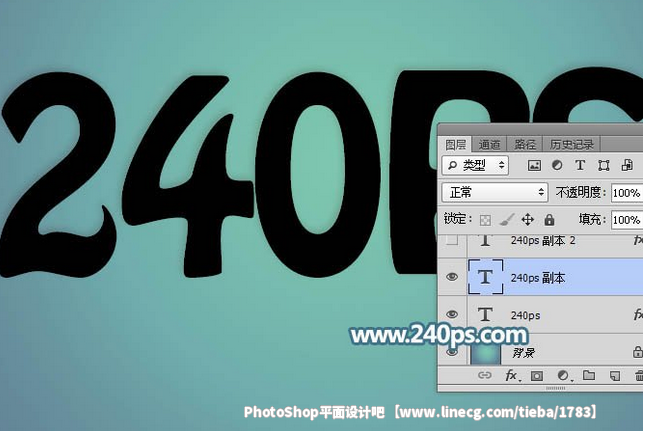Add a layer mask

537,376
